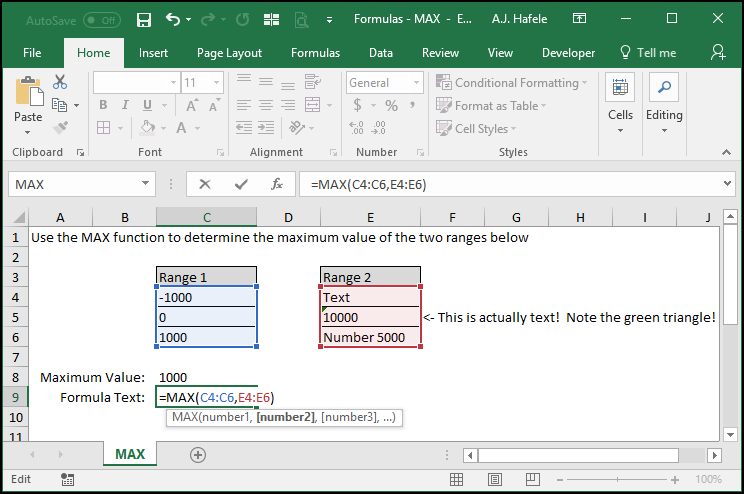Click Decrease Font Size icon
Image resolution: width=744 pixels, height=494 pixels.
[x=214, y=105]
